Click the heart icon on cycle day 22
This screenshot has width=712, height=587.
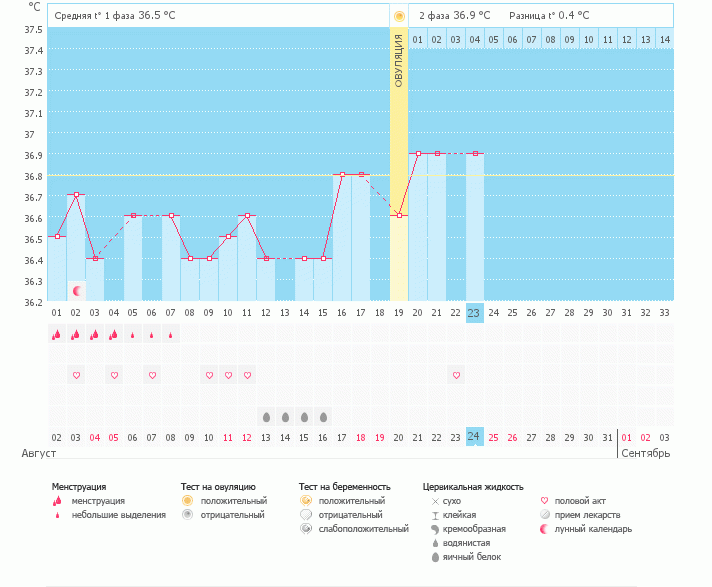click(456, 375)
